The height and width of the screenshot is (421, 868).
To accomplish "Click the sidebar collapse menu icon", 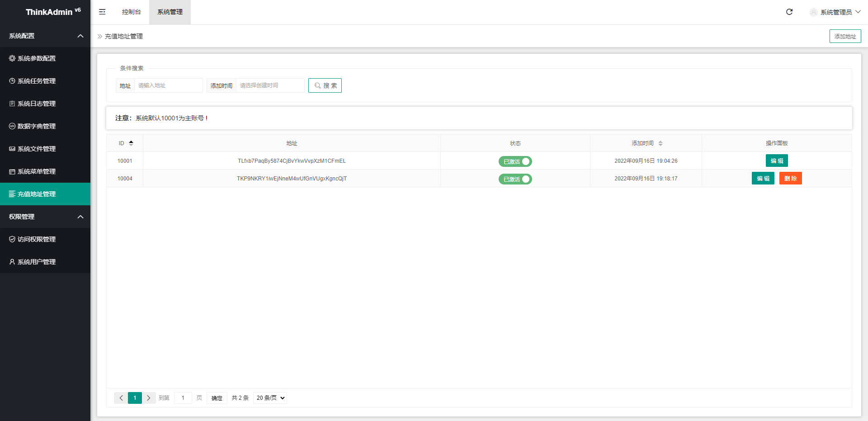I will pos(102,12).
